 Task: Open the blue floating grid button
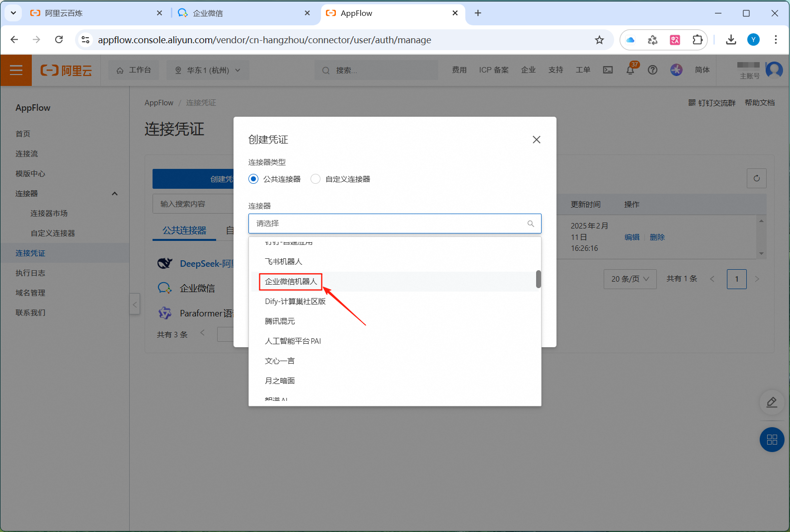772,440
